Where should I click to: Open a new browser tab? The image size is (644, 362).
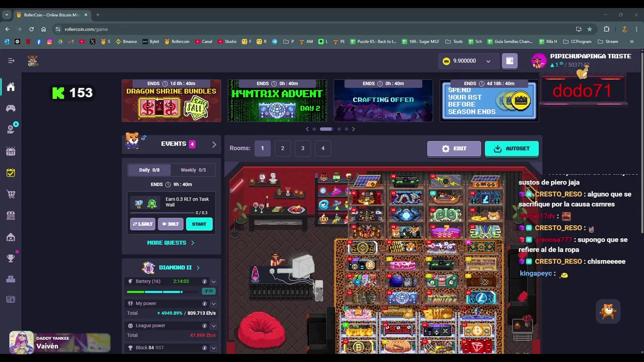coord(98,15)
